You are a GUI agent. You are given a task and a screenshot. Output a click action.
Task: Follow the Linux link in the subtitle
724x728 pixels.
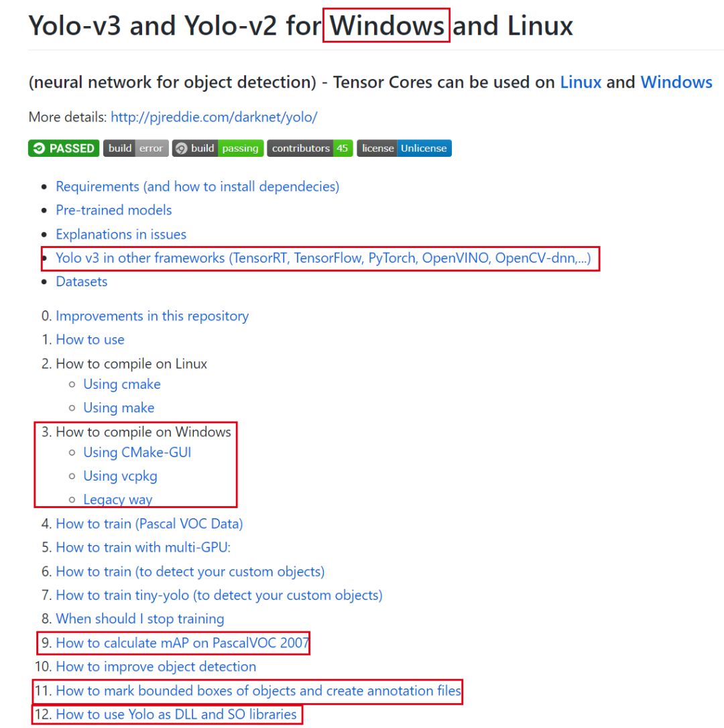(581, 82)
